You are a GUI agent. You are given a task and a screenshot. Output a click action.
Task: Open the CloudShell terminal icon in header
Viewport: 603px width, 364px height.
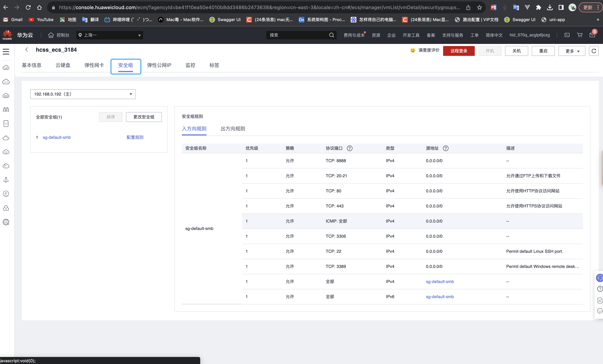coord(567,35)
